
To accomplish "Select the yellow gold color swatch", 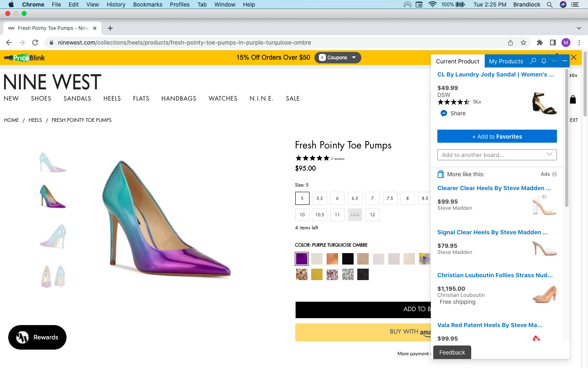I will (317, 274).
